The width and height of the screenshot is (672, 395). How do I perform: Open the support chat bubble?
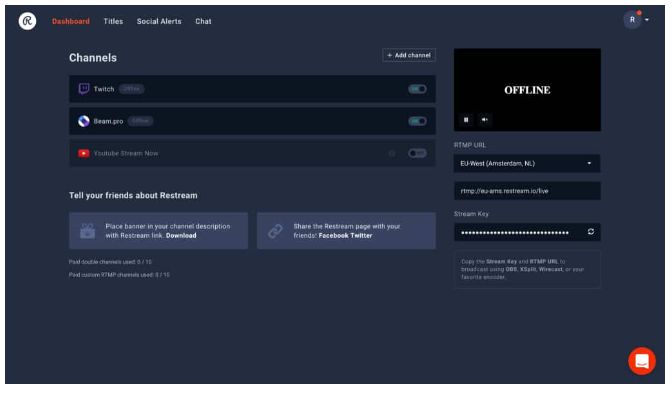[x=642, y=361]
